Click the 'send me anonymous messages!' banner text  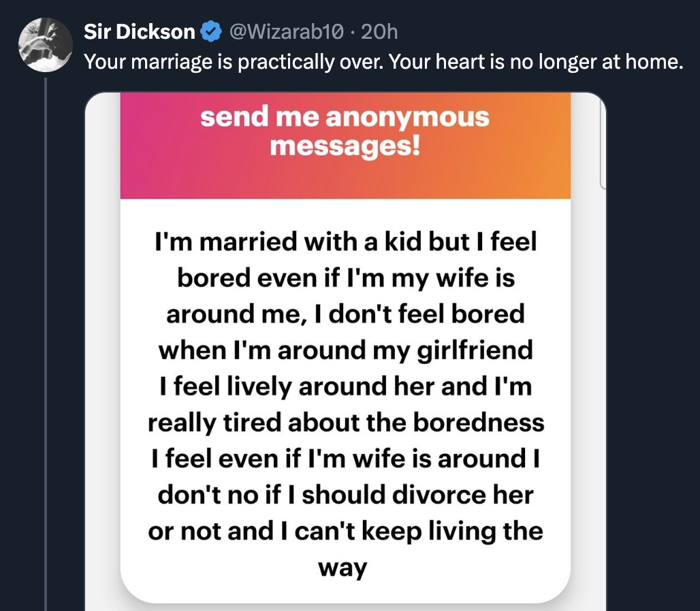click(345, 131)
